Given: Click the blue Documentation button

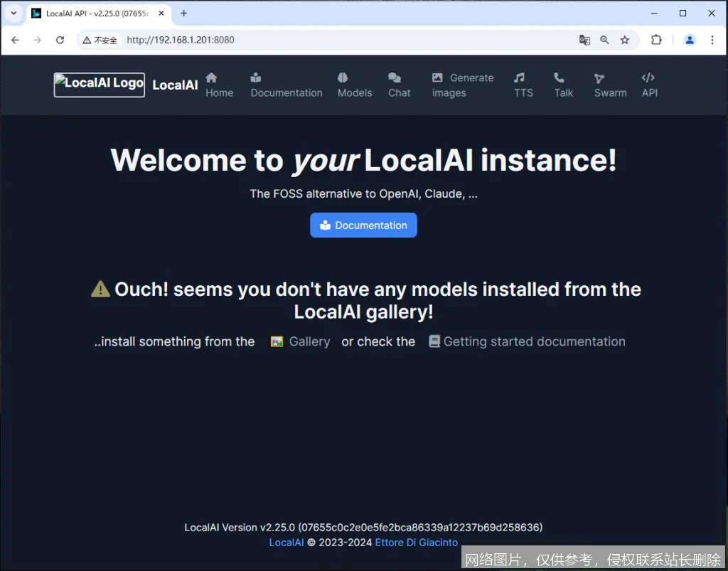Looking at the screenshot, I should pos(363,225).
